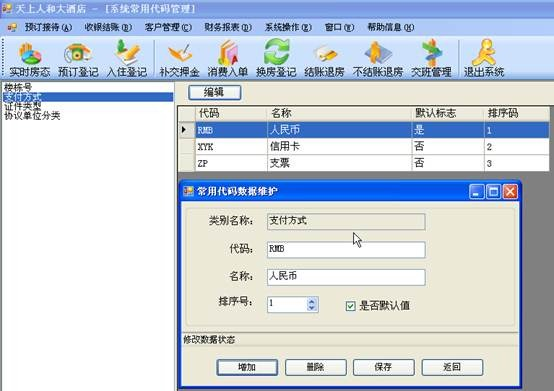Screen dimensions: 554x391
Task: Increase 排序号 with the up arrow
Action: pyautogui.click(x=311, y=301)
